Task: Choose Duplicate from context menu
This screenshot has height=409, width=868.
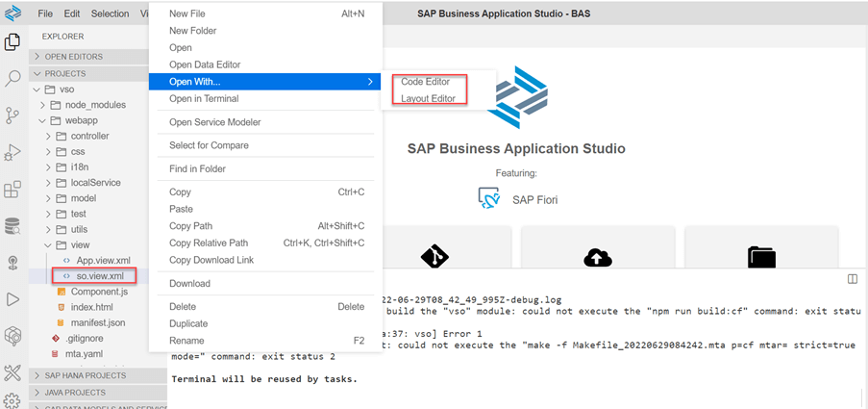Action: 266,323
